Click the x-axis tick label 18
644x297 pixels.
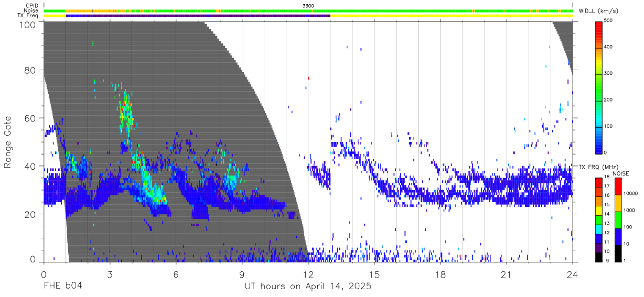tap(441, 274)
